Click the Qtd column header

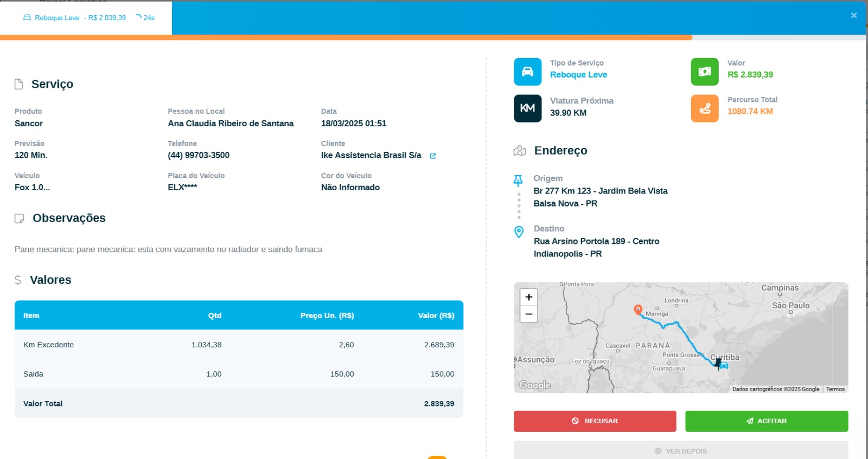(x=215, y=315)
